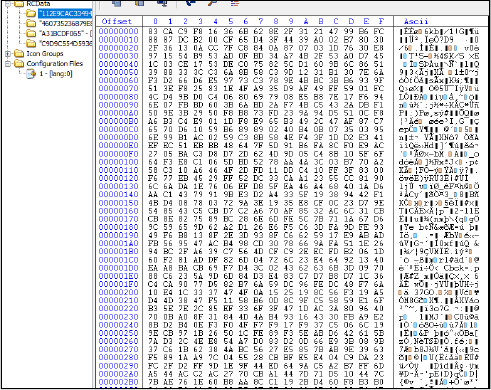This screenshot has height=390, width=491.
Task: Click offset row 000001D0
Action: [118, 268]
